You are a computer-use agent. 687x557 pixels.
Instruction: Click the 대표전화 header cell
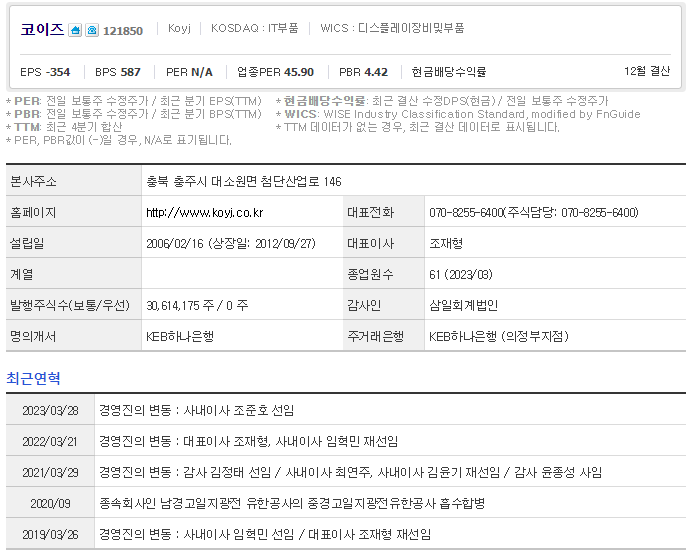pyautogui.click(x=384, y=213)
